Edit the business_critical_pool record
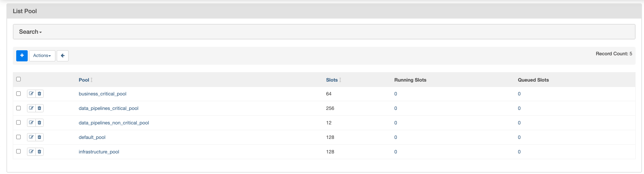This screenshot has height=174, width=644. pos(31,94)
